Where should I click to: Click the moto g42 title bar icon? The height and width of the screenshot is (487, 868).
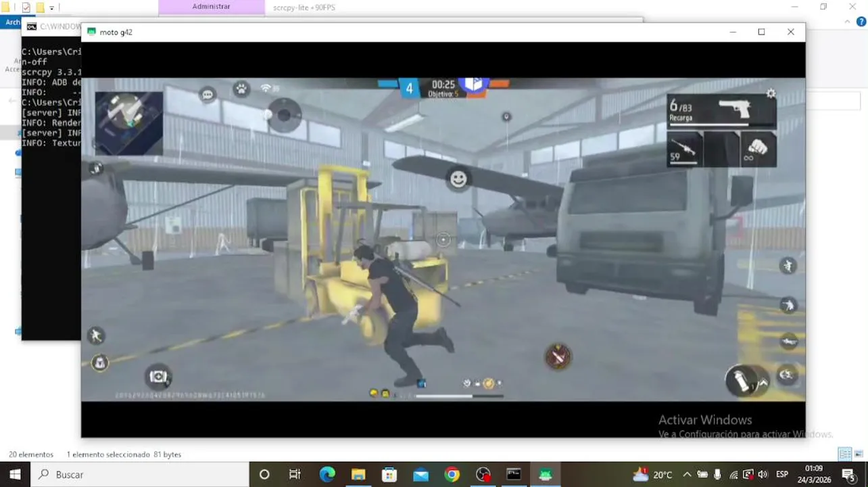coord(91,32)
